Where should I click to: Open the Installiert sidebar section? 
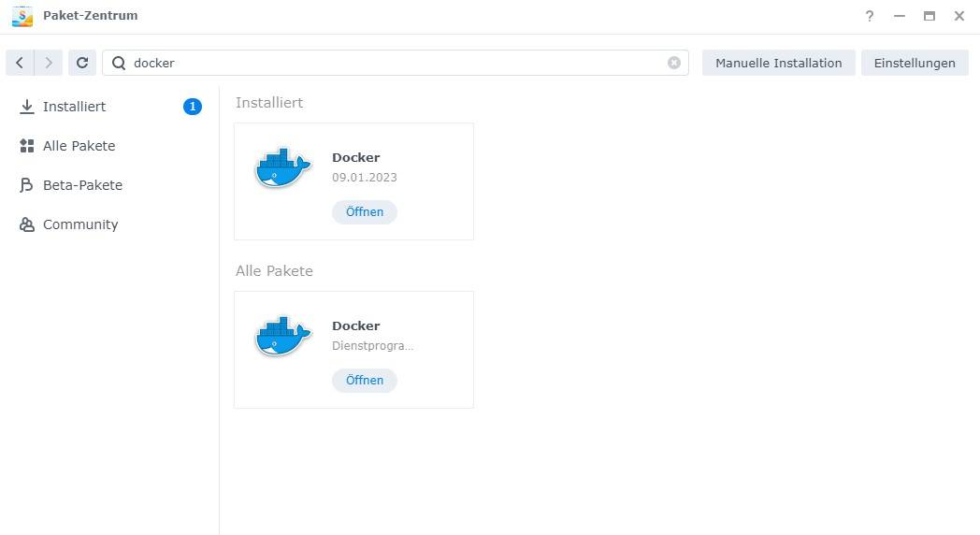(x=74, y=107)
